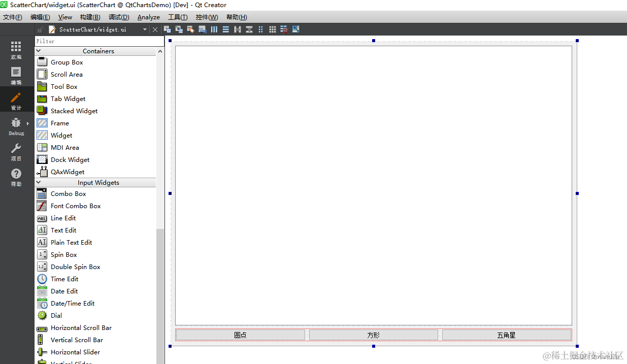Click the 圆点 button in form
The height and width of the screenshot is (364, 627).
pos(240,335)
